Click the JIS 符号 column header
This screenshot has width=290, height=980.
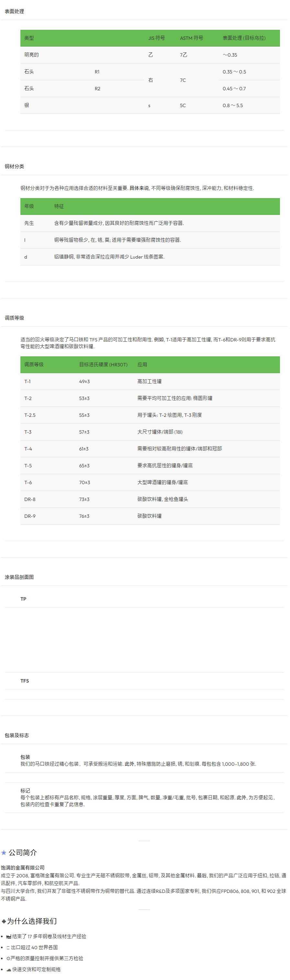pos(156,38)
